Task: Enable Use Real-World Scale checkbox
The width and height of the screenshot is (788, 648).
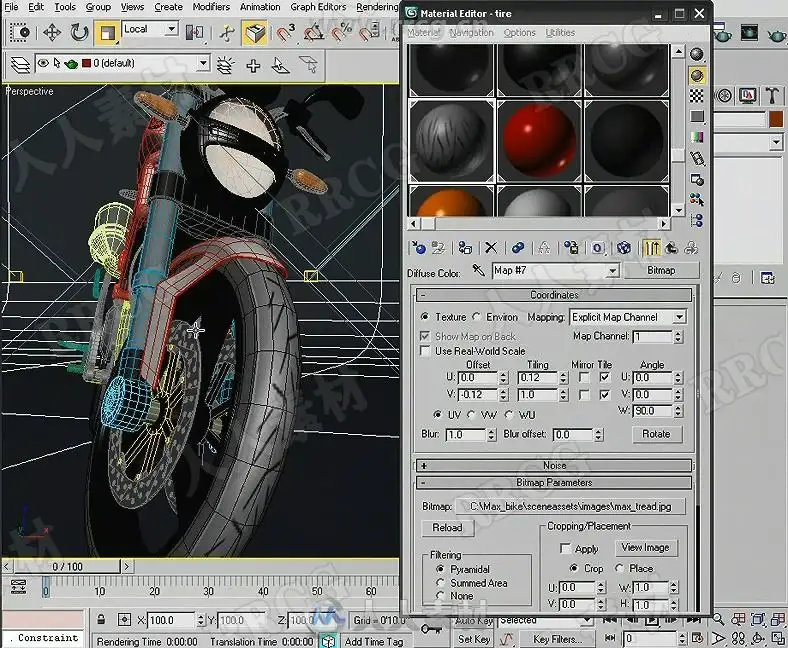Action: 425,351
